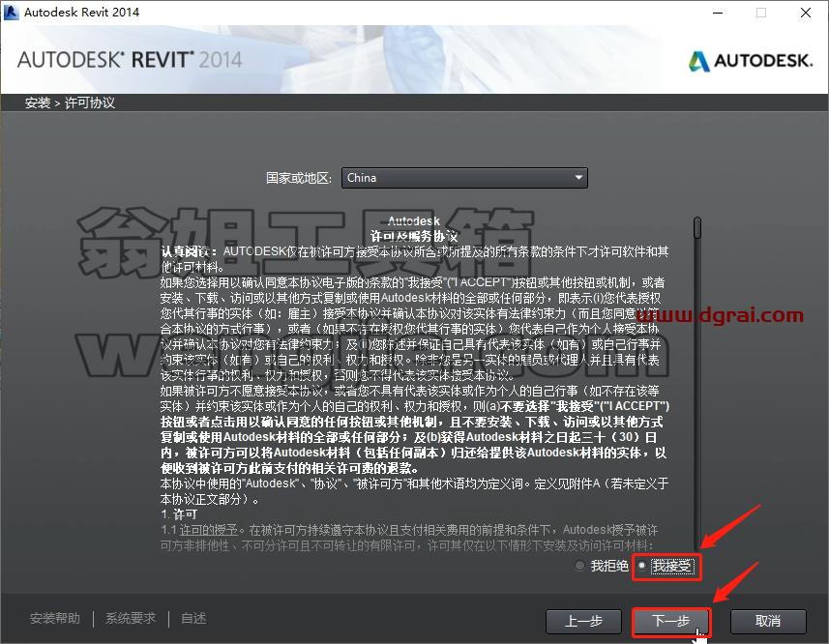Click the 许可及服务协议 title text
The height and width of the screenshot is (644, 829).
413,236
